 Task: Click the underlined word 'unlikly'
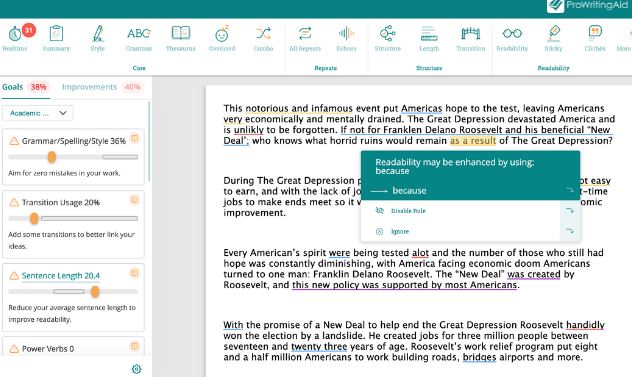(249, 130)
